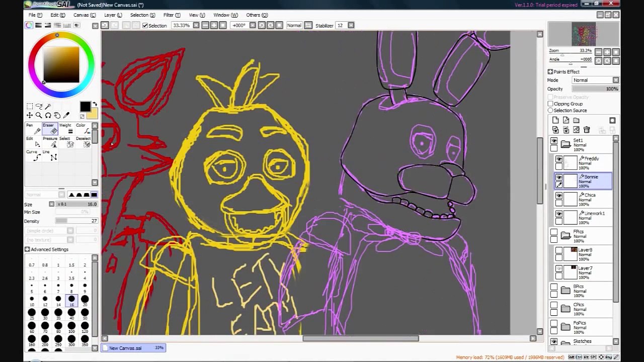The image size is (644, 362).
Task: Click the Normal view mode button
Action: (294, 25)
